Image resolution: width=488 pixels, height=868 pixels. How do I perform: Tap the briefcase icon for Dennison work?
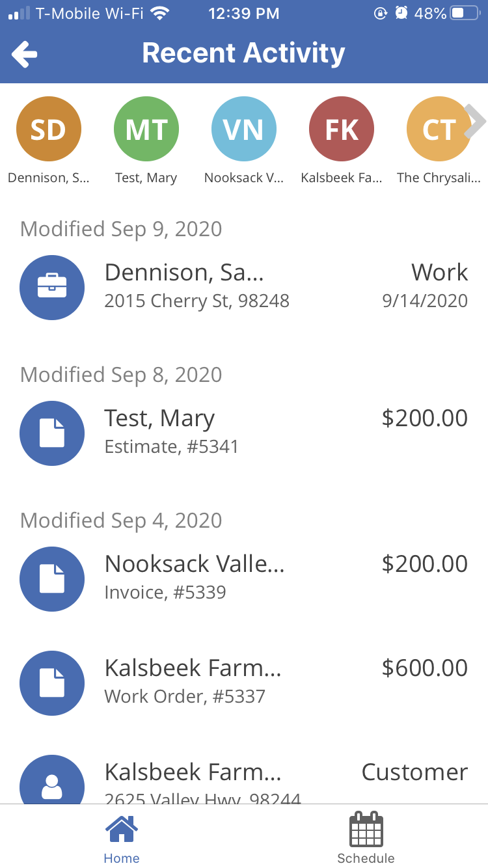tap(52, 287)
